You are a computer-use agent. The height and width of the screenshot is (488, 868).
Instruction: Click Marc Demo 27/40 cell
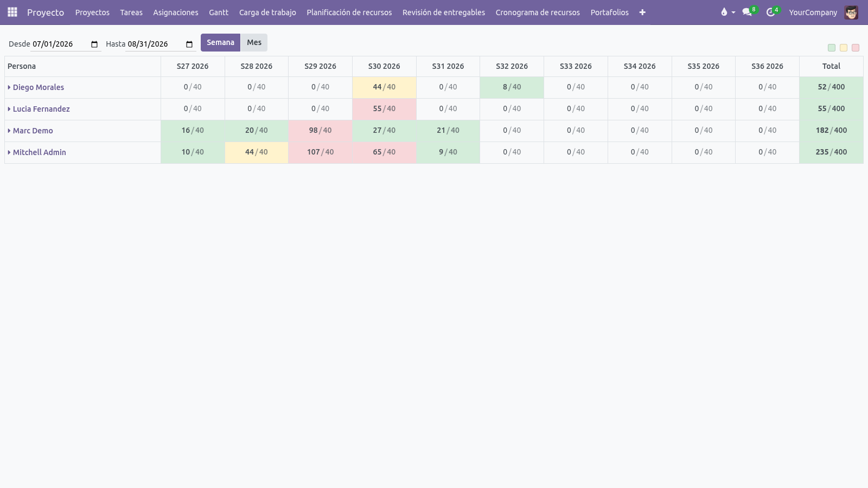[384, 131]
